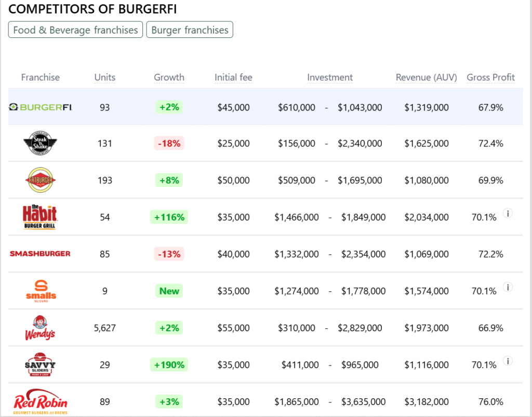Click the $55,000 initial fee
Image resolution: width=532 pixels, height=417 pixels.
coord(233,328)
